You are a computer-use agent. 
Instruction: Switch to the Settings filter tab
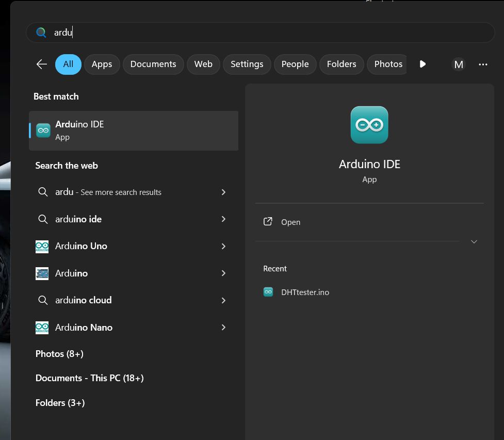(247, 64)
